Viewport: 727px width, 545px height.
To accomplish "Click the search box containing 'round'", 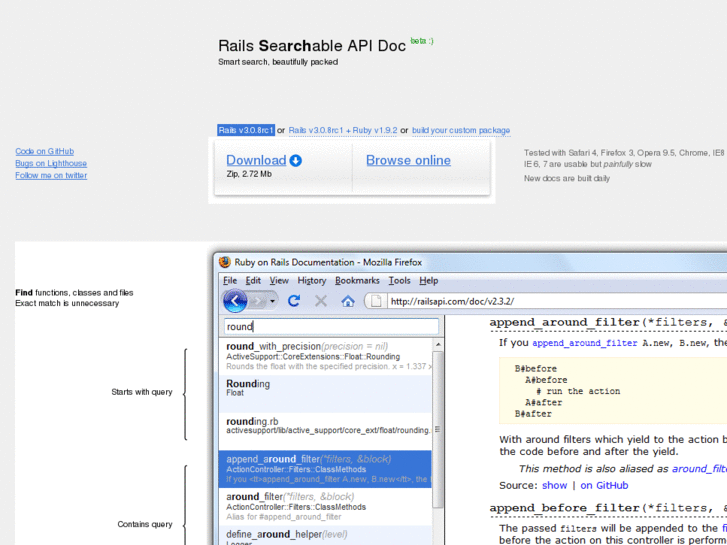I will pyautogui.click(x=331, y=327).
